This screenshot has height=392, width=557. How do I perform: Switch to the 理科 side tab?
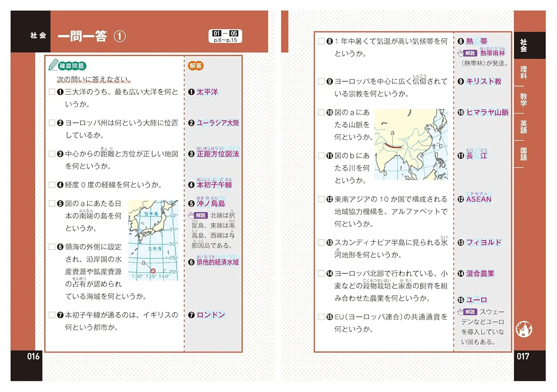[524, 72]
